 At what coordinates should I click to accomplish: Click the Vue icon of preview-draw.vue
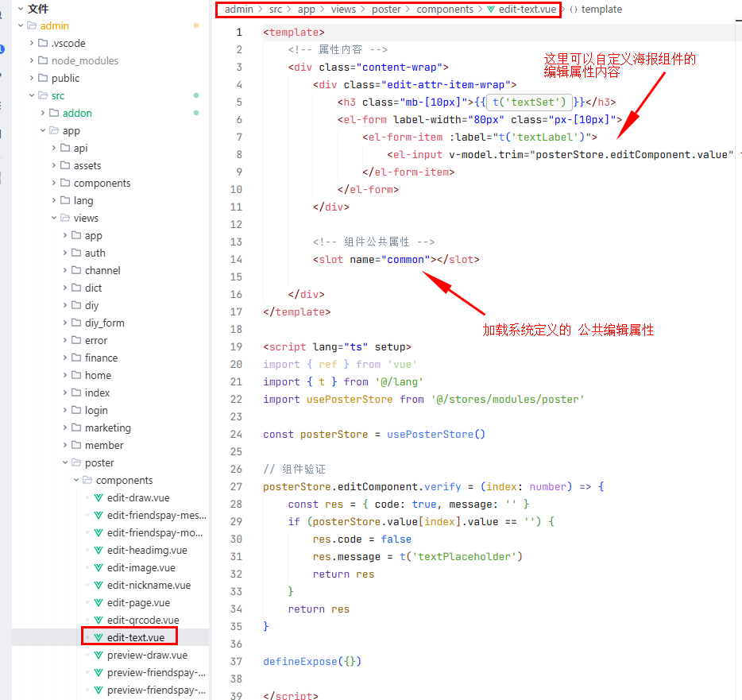(99, 656)
